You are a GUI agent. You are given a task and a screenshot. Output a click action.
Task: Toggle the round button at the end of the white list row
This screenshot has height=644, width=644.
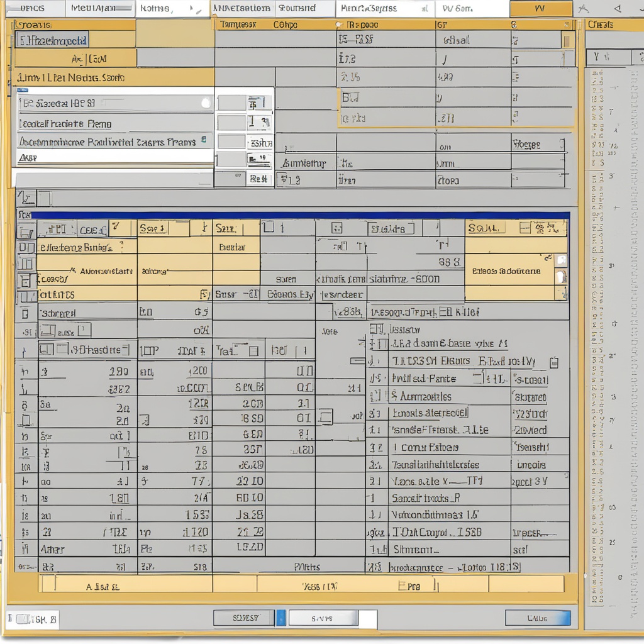coord(205,103)
